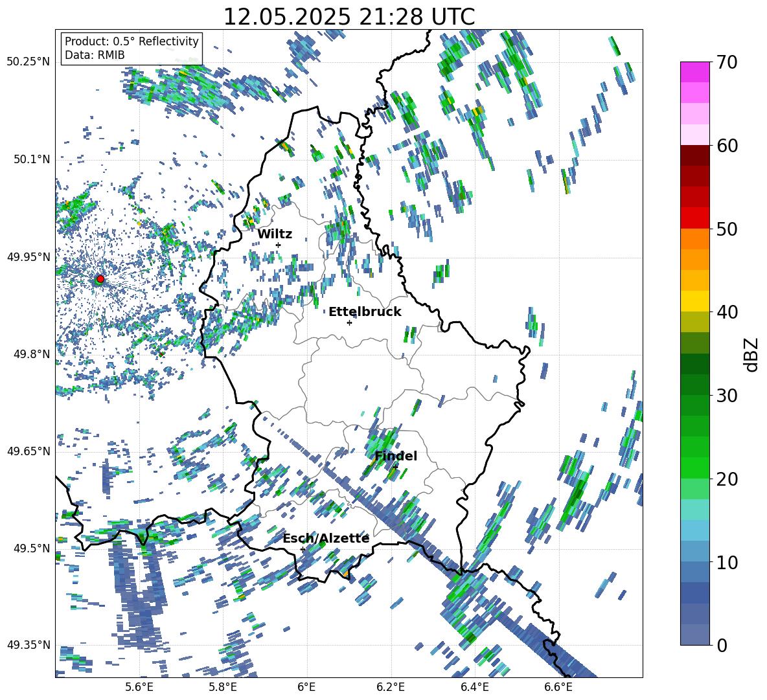Click the Esch/Alzette location cross marker
767x700 pixels.
pyautogui.click(x=303, y=549)
